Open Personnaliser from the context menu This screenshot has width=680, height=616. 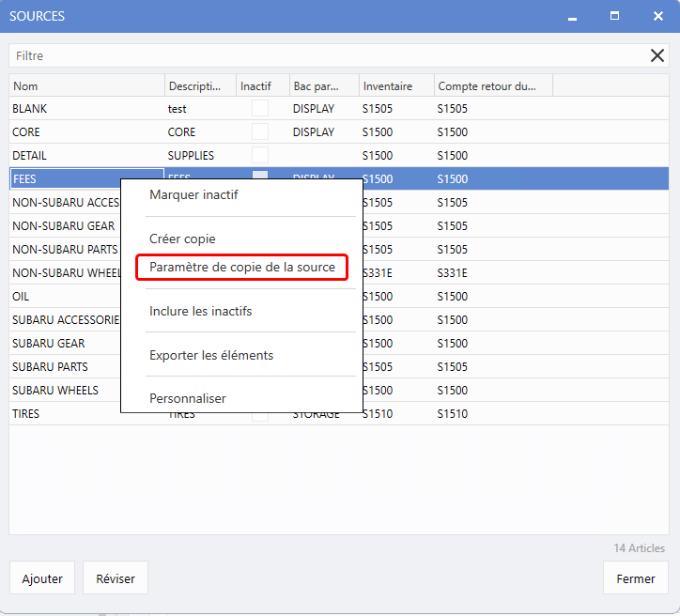pos(188,398)
